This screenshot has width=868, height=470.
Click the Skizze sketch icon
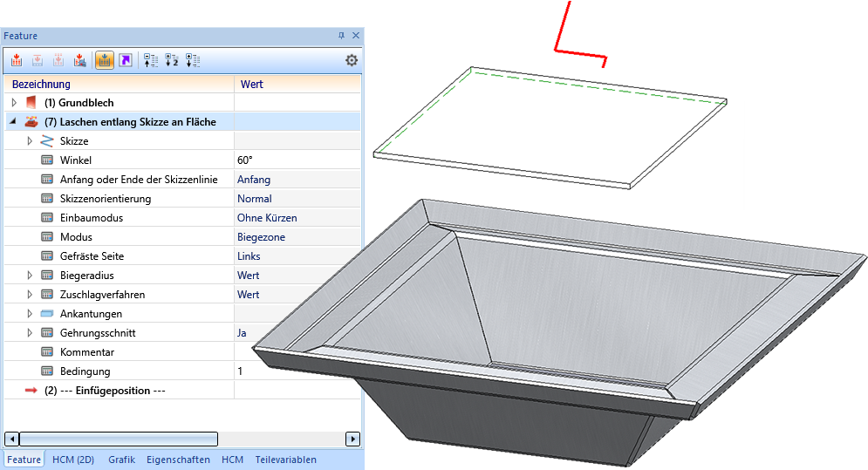point(47,140)
